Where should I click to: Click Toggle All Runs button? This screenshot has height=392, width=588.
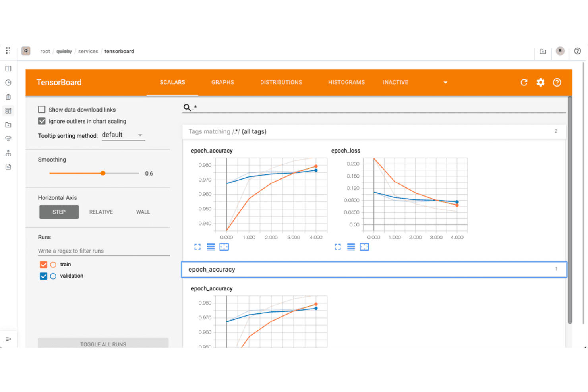[103, 343]
